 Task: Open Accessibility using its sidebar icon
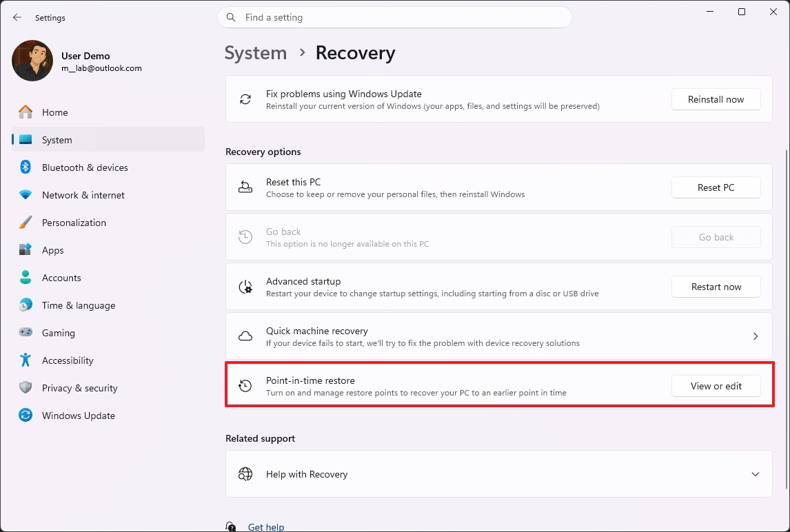coord(25,360)
